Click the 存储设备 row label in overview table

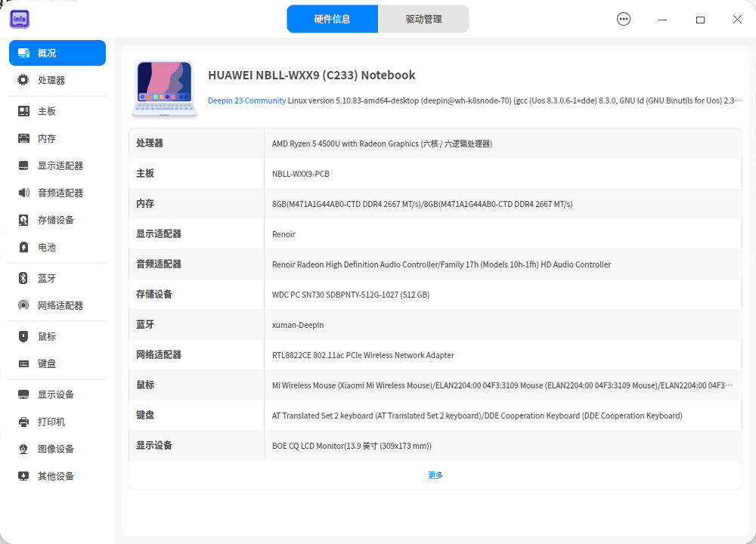[x=154, y=295]
